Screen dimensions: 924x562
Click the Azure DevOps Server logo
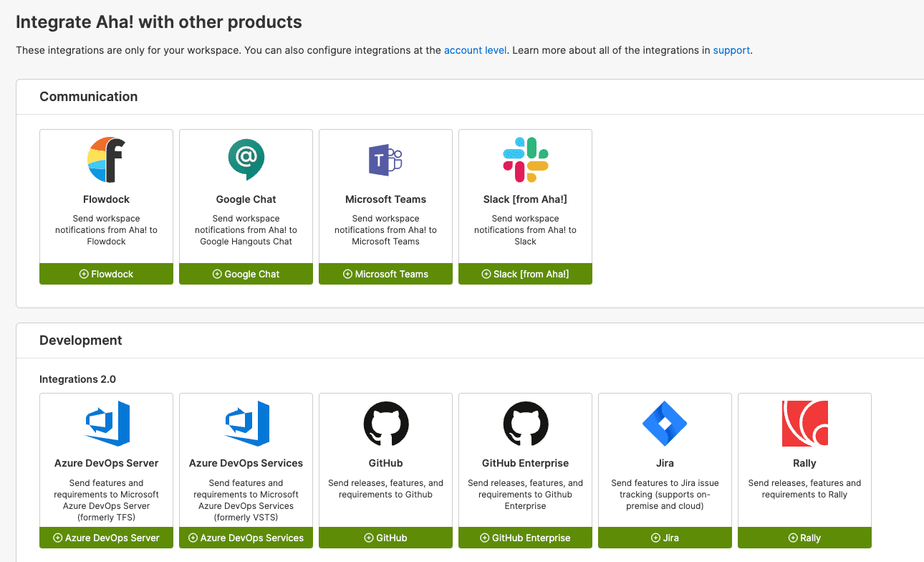click(x=106, y=424)
